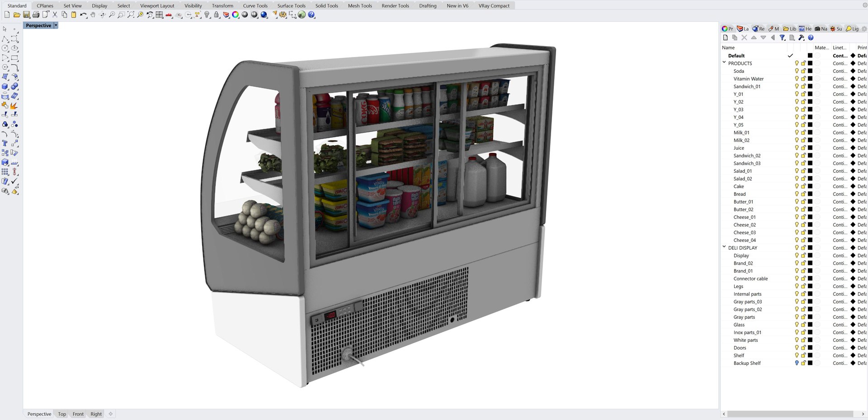Click the Undo arrow icon

pos(83,15)
